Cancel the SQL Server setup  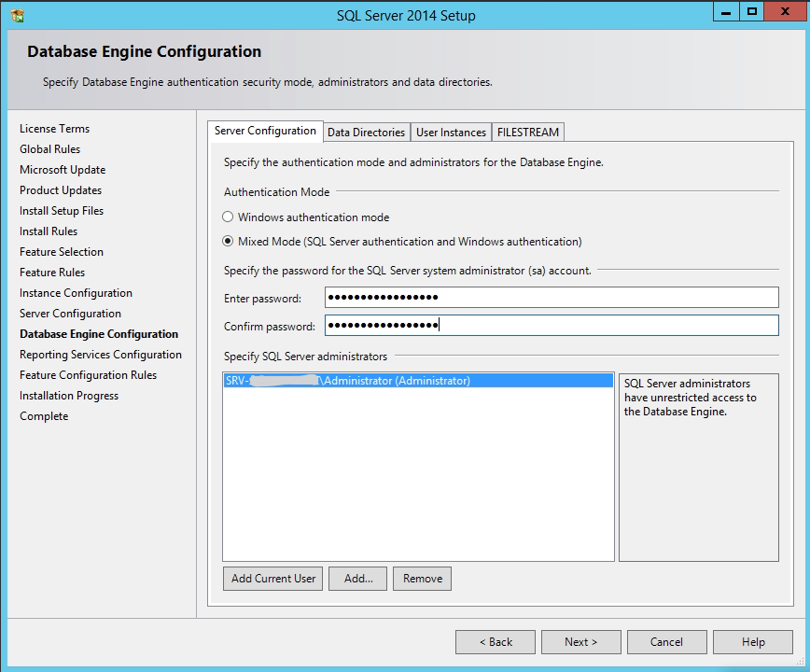666,641
